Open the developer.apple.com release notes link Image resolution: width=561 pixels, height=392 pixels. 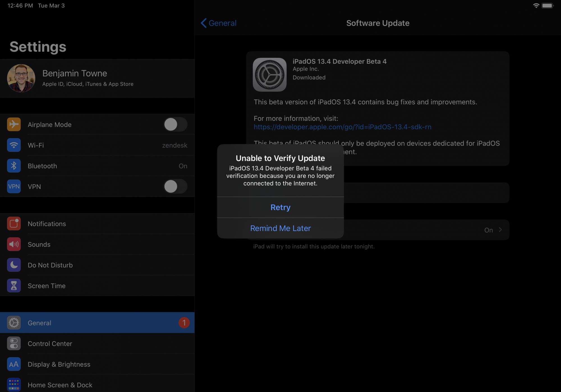[x=342, y=127]
